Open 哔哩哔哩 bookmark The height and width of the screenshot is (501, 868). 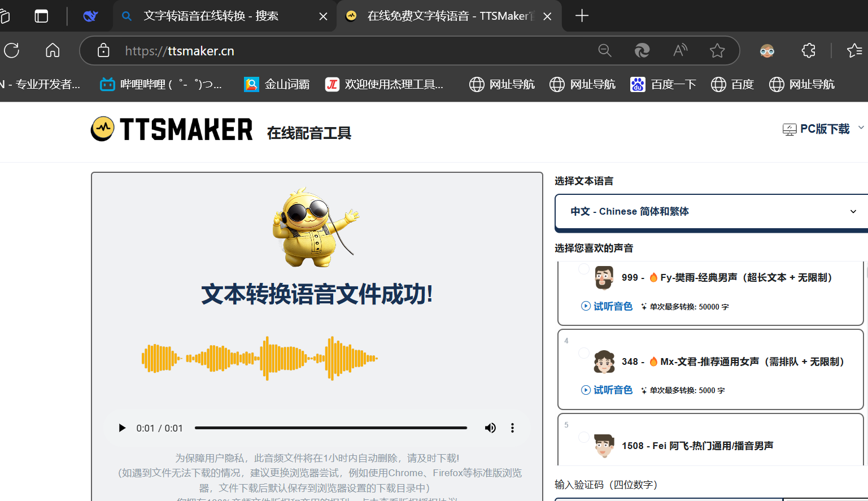162,84
